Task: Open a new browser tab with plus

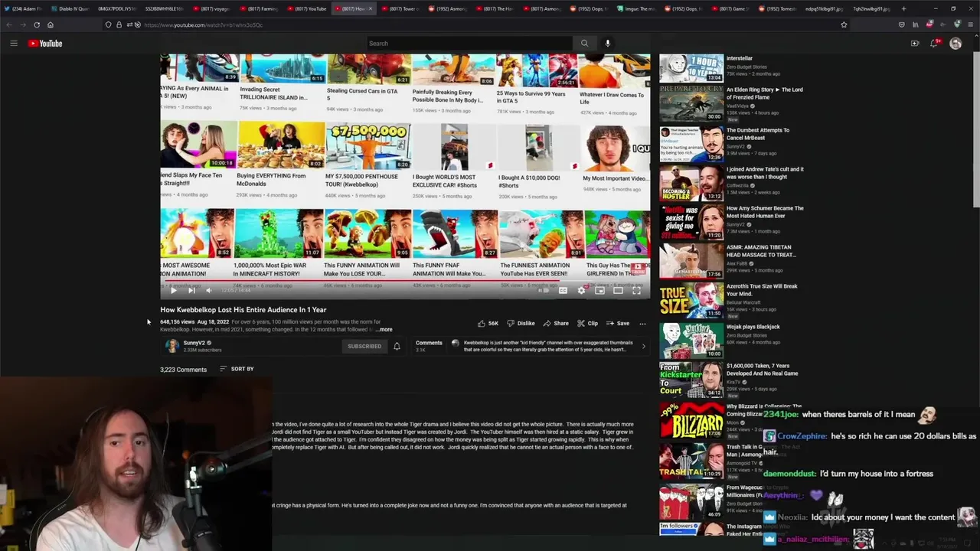Action: tap(903, 8)
